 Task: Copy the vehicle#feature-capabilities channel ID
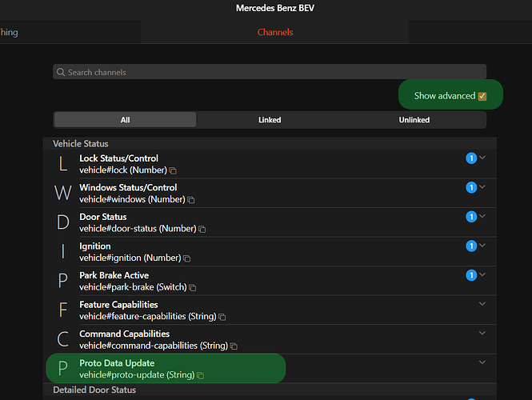[x=222, y=317]
